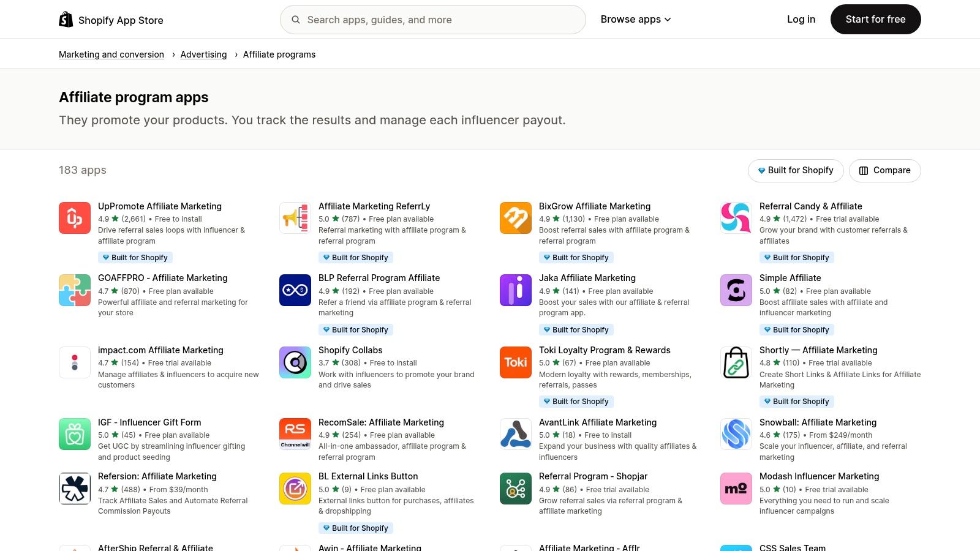The height and width of the screenshot is (551, 980).
Task: Click the "Affiliate programs" breadcrumb text
Action: (279, 54)
